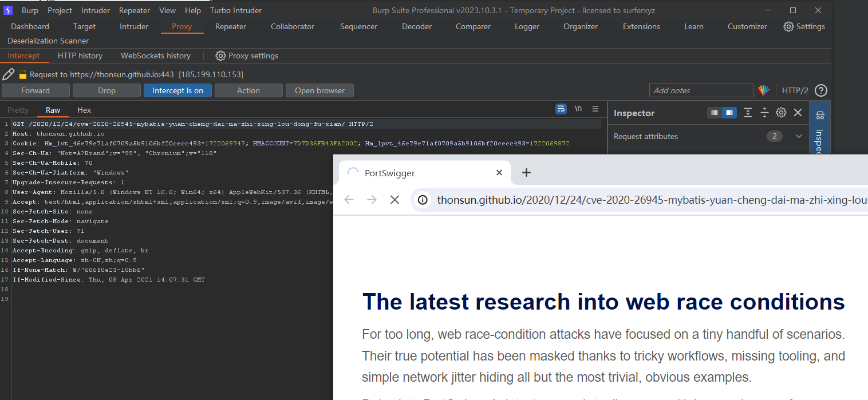The width and height of the screenshot is (868, 400).
Task: Toggle the word wrap icon in the editor
Action: [561, 109]
